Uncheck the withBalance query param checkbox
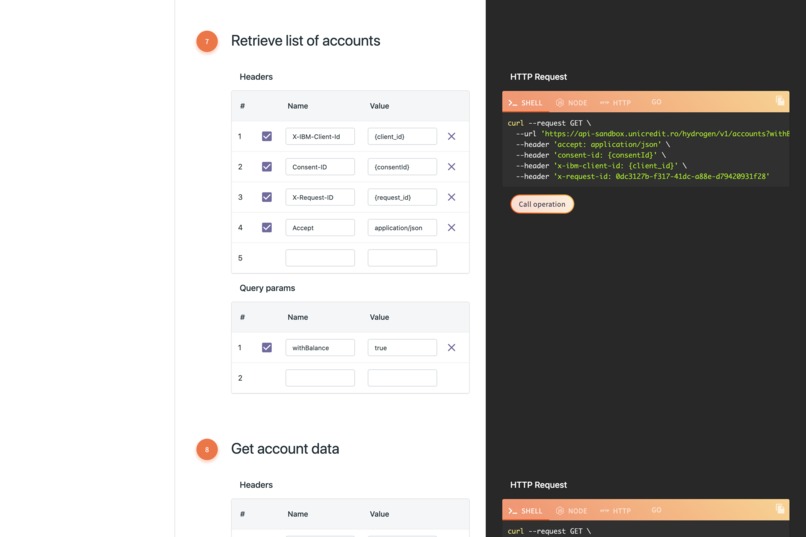 coord(267,347)
